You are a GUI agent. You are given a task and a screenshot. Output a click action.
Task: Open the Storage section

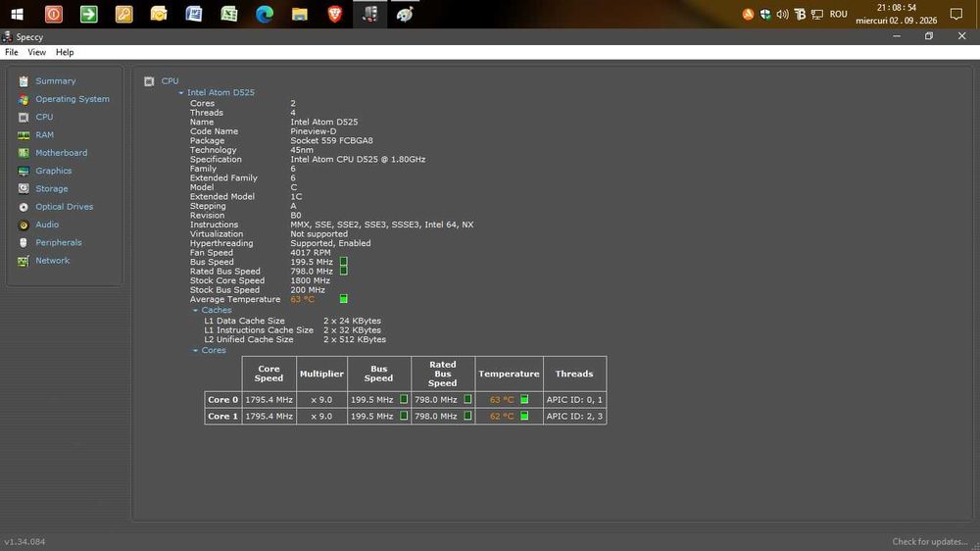pos(51,188)
